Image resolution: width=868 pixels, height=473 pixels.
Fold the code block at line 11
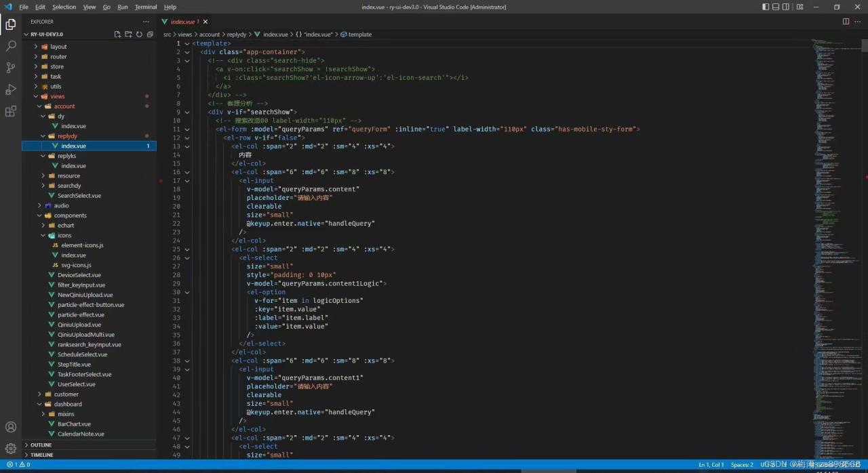pos(187,129)
